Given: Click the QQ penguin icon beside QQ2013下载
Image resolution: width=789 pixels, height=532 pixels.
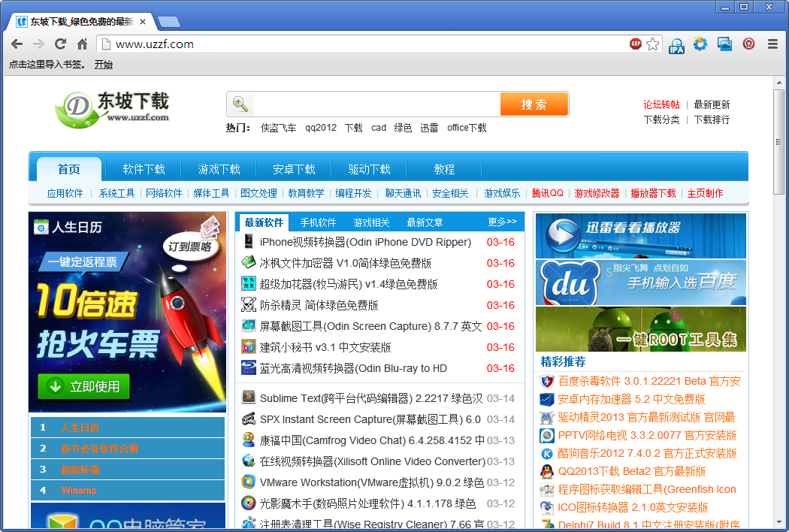Looking at the screenshot, I should [547, 472].
